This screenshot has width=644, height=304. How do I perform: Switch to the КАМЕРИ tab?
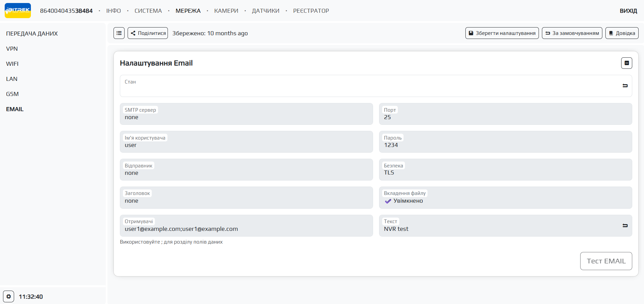click(226, 11)
